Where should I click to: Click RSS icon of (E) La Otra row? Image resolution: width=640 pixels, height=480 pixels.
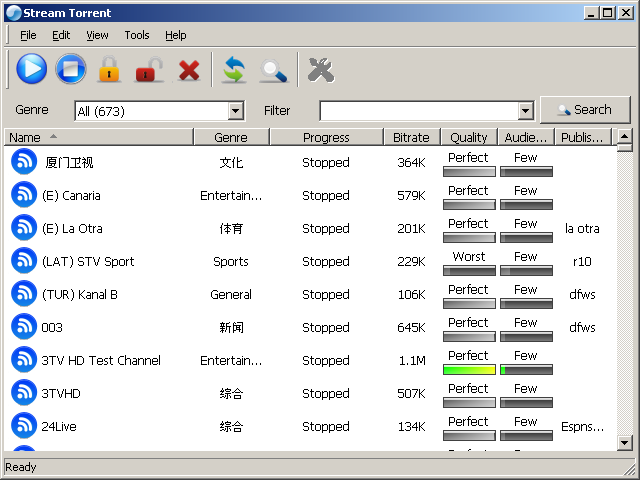pos(24,227)
